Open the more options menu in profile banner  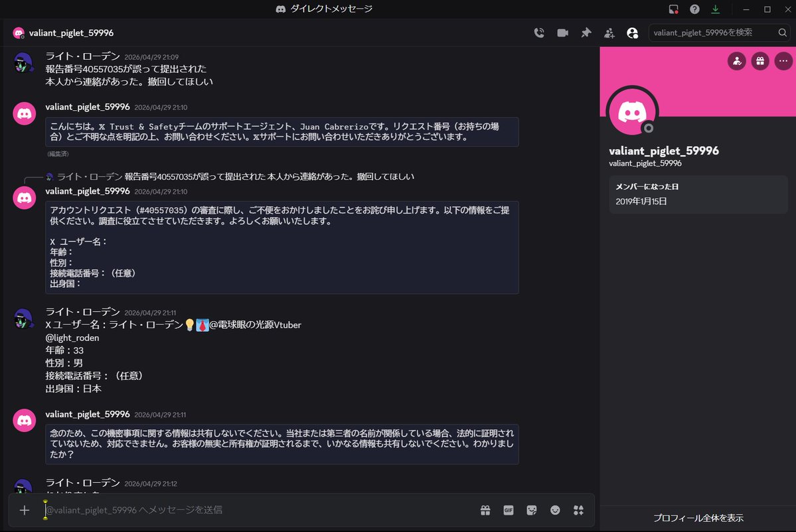(x=783, y=62)
